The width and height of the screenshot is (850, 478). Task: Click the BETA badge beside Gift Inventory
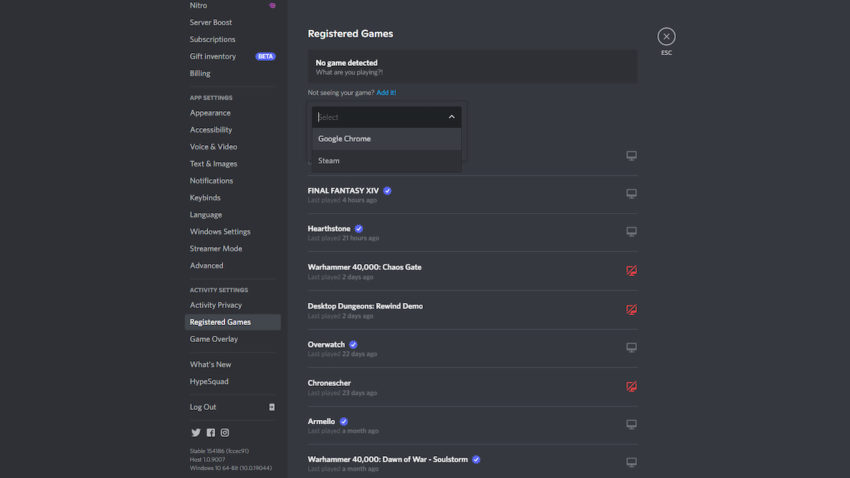[265, 56]
